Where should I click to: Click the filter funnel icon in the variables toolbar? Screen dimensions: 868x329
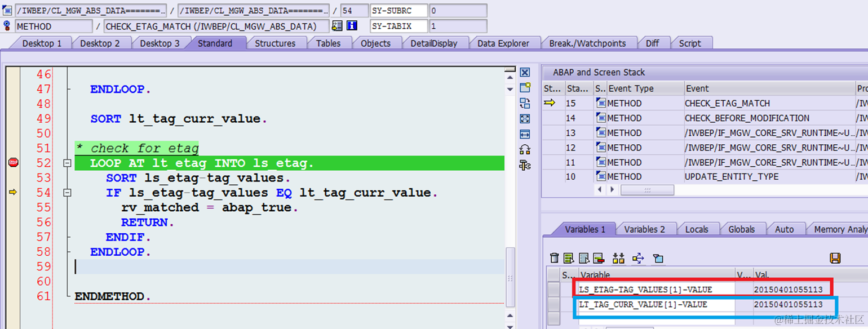[658, 258]
